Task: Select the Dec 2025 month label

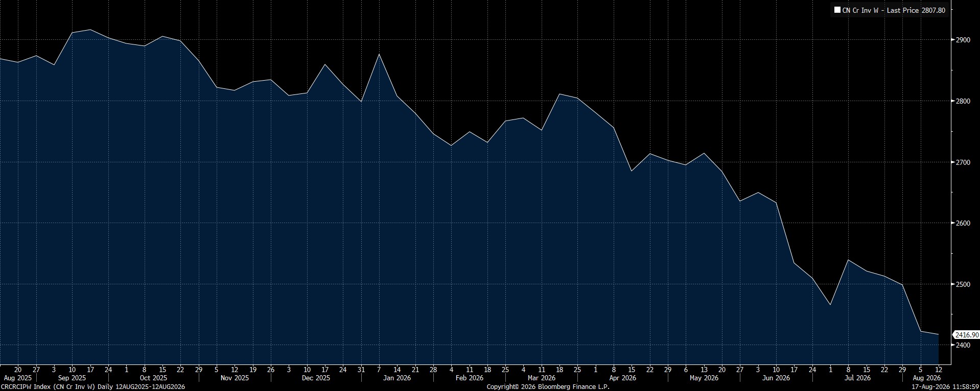Action: tap(316, 378)
